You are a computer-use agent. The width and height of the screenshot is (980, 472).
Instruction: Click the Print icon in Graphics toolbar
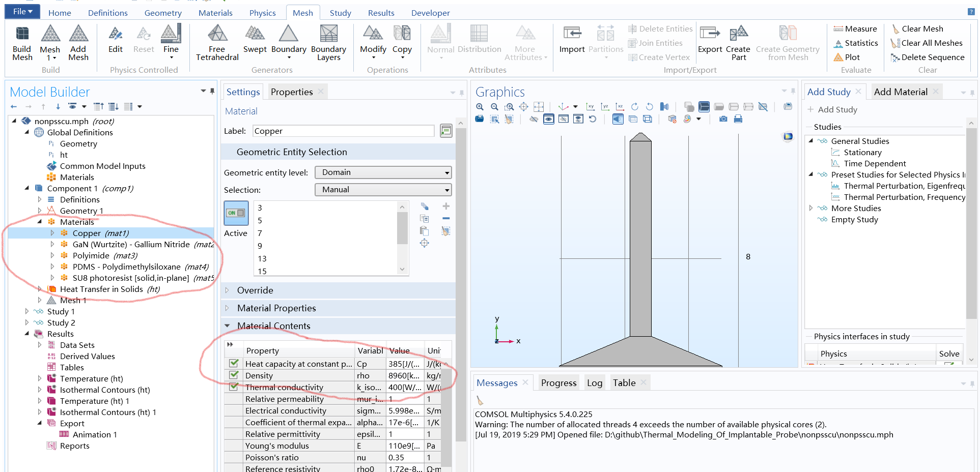pyautogui.click(x=738, y=119)
